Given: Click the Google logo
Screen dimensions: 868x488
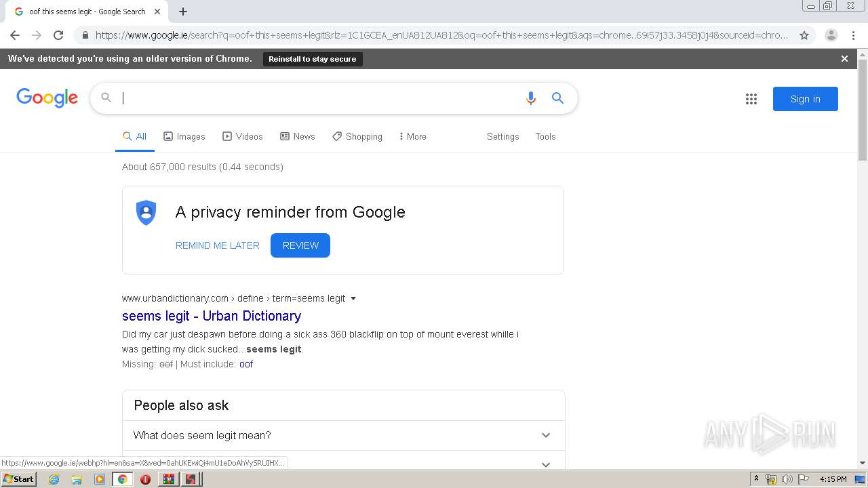Looking at the screenshot, I should (x=47, y=98).
